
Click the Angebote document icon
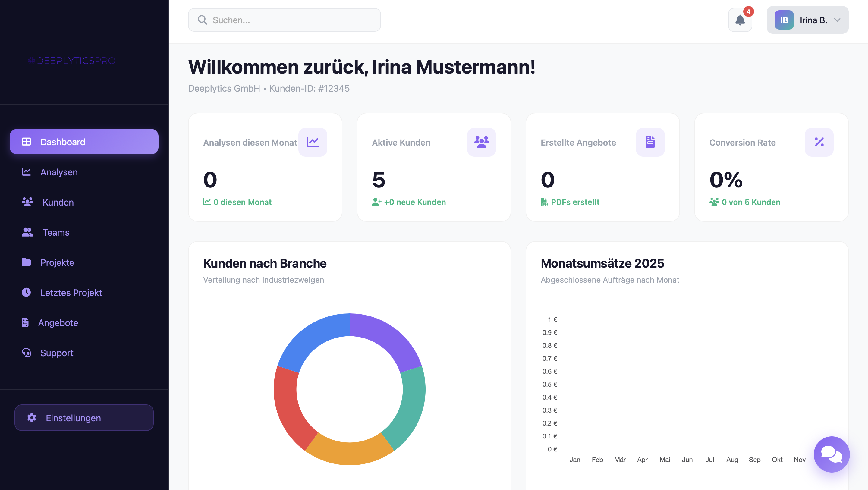tap(25, 322)
